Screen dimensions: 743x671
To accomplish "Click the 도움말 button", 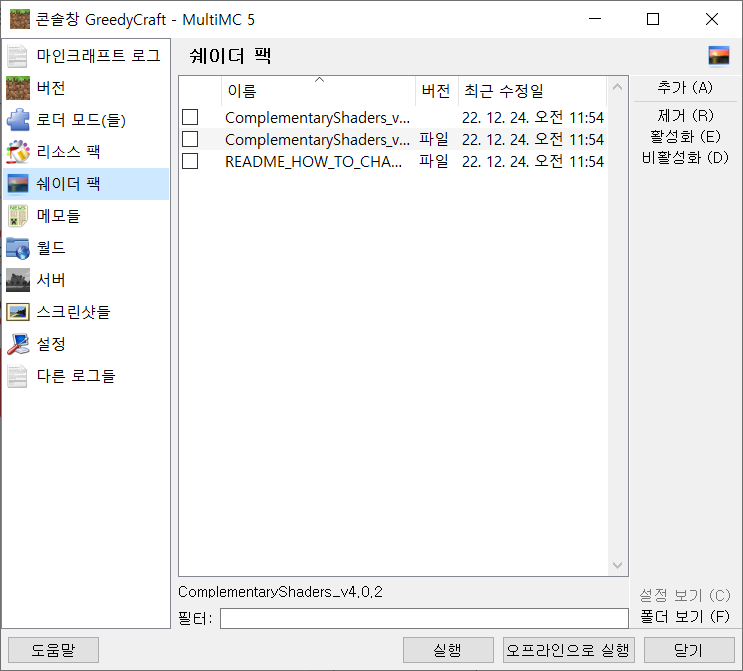I will click(54, 650).
